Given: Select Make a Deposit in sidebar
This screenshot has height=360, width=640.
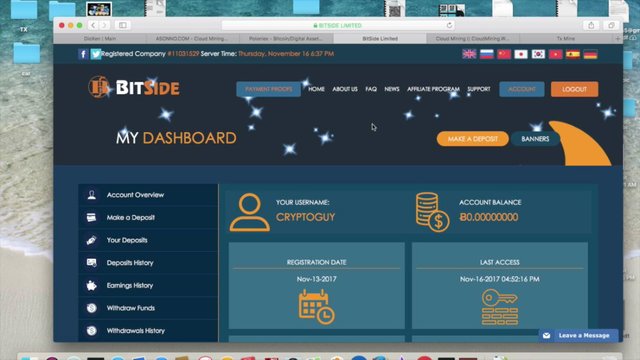Looking at the screenshot, I should [148, 218].
